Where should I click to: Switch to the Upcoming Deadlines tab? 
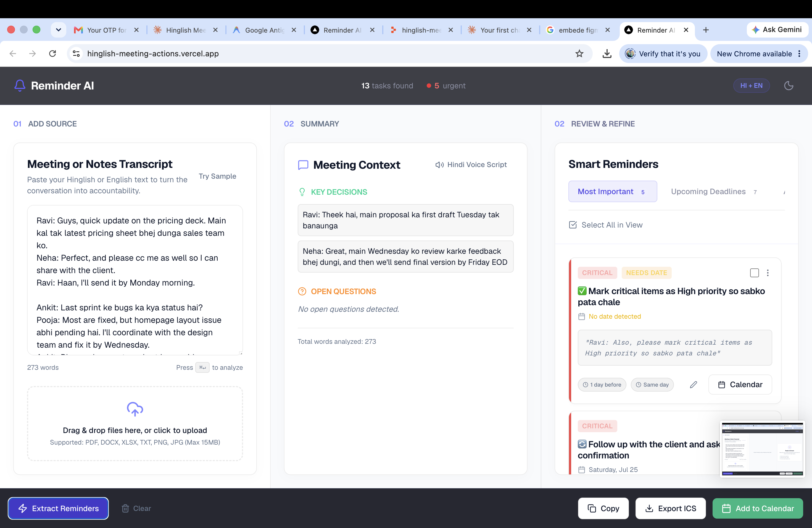click(x=713, y=191)
